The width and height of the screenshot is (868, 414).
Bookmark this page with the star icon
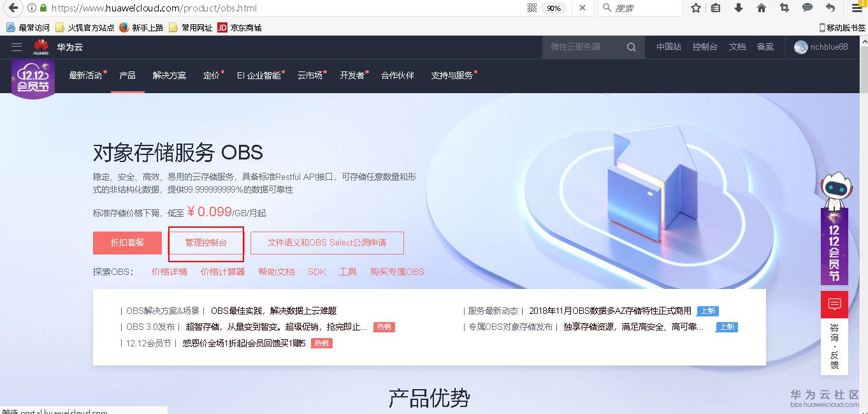[694, 8]
